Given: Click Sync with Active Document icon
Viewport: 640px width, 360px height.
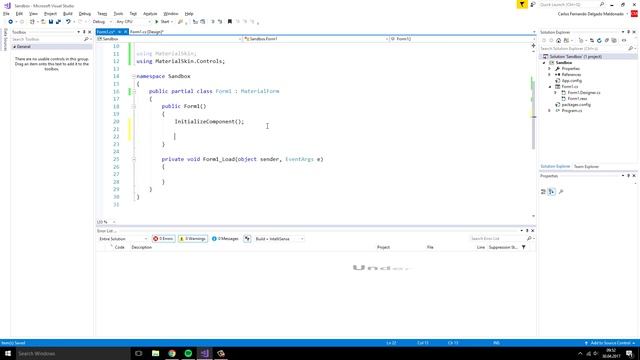Looking at the screenshot, I should [592, 40].
